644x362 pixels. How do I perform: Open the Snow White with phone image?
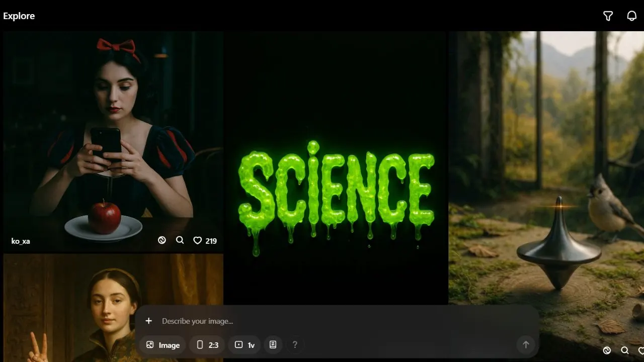113,141
